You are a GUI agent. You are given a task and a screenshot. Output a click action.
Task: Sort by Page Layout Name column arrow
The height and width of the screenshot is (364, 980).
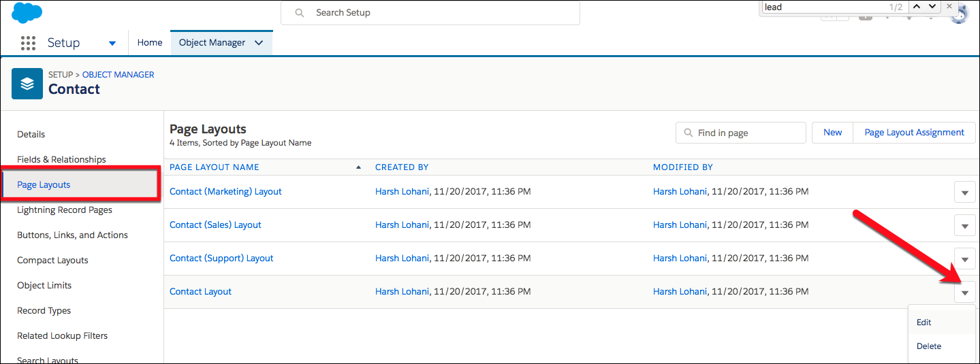coord(358,167)
